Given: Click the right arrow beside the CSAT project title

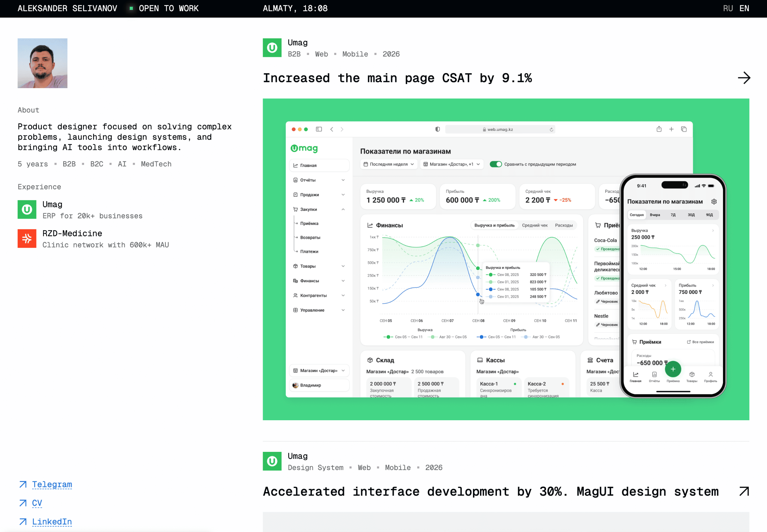Looking at the screenshot, I should [x=744, y=78].
